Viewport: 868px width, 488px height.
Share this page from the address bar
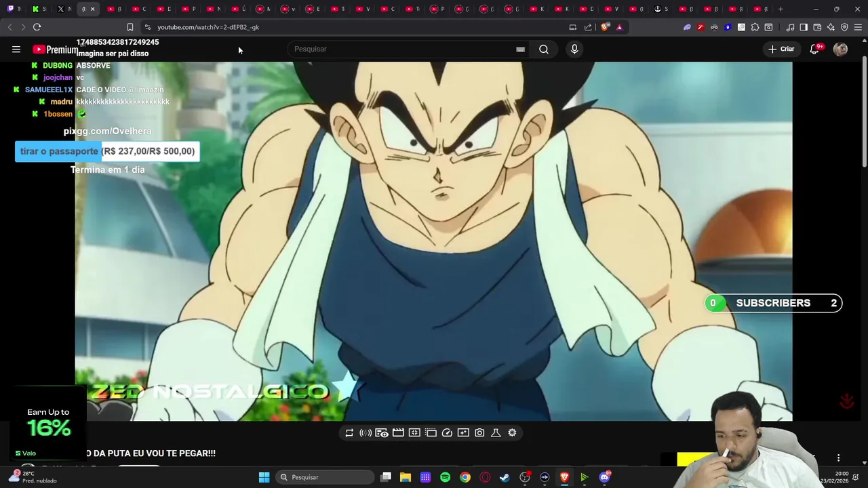pos(588,27)
